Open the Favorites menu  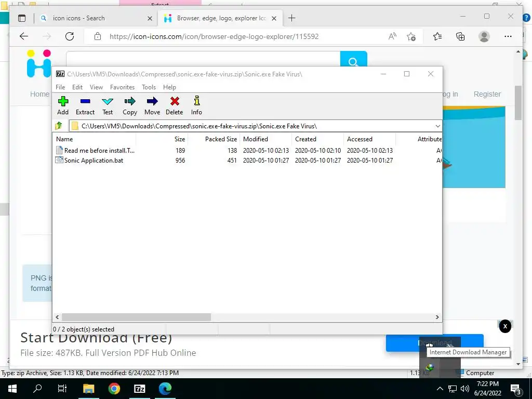(x=122, y=87)
